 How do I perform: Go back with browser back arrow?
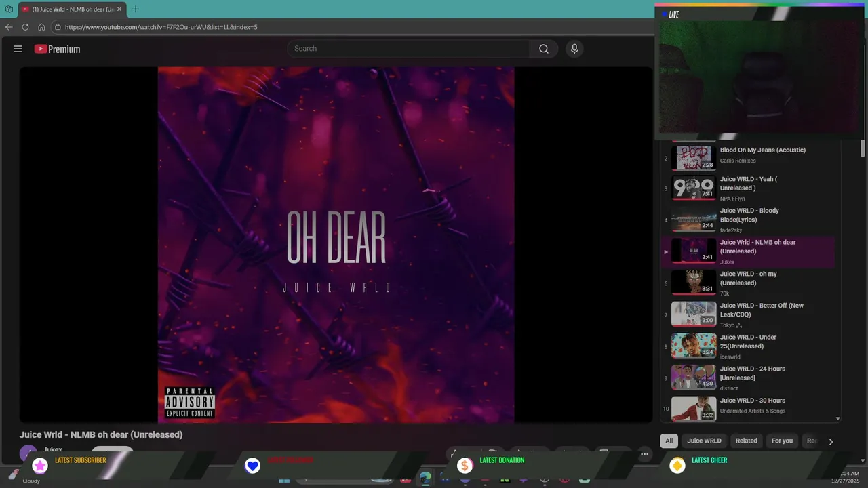[x=9, y=27]
